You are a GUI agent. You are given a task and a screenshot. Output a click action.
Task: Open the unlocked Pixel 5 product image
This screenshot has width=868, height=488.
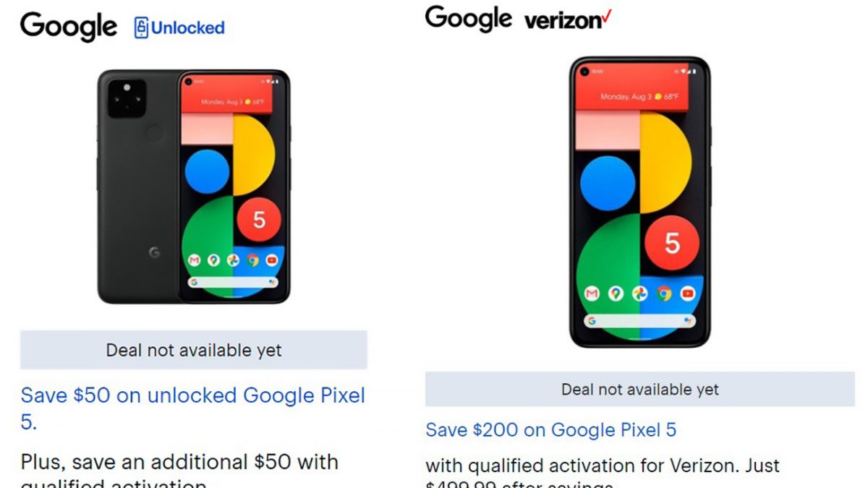click(x=194, y=187)
